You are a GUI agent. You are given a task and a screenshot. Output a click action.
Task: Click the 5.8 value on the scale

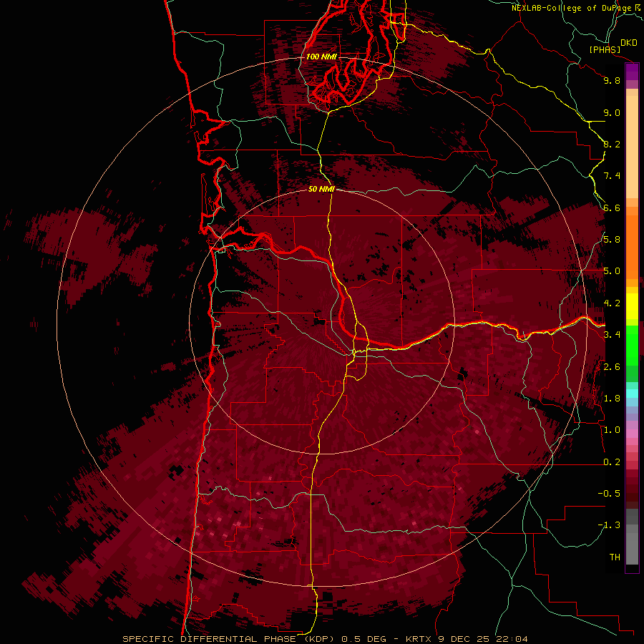tap(612, 240)
